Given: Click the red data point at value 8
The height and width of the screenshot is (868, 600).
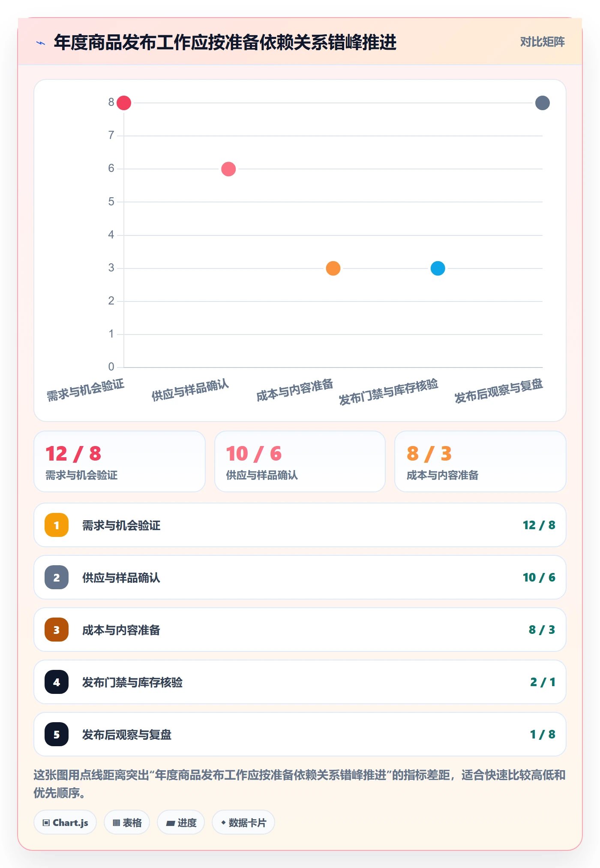Looking at the screenshot, I should pos(124,103).
